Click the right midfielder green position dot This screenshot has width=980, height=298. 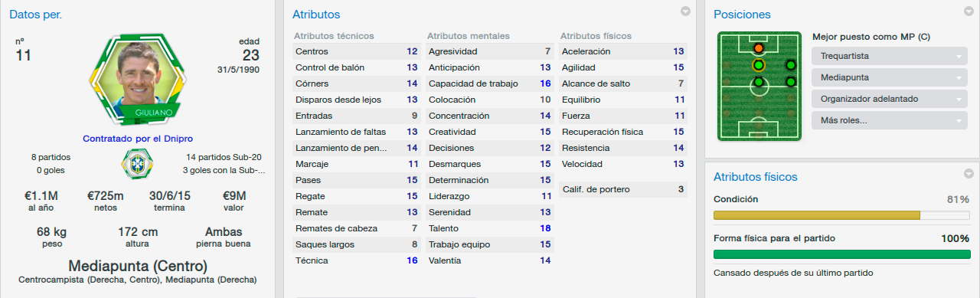[x=790, y=82]
